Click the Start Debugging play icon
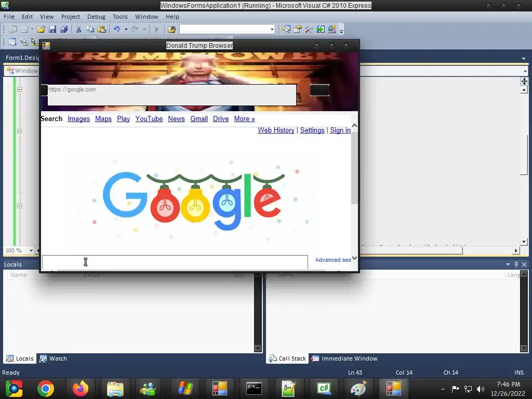The width and height of the screenshot is (532, 399). [x=157, y=29]
